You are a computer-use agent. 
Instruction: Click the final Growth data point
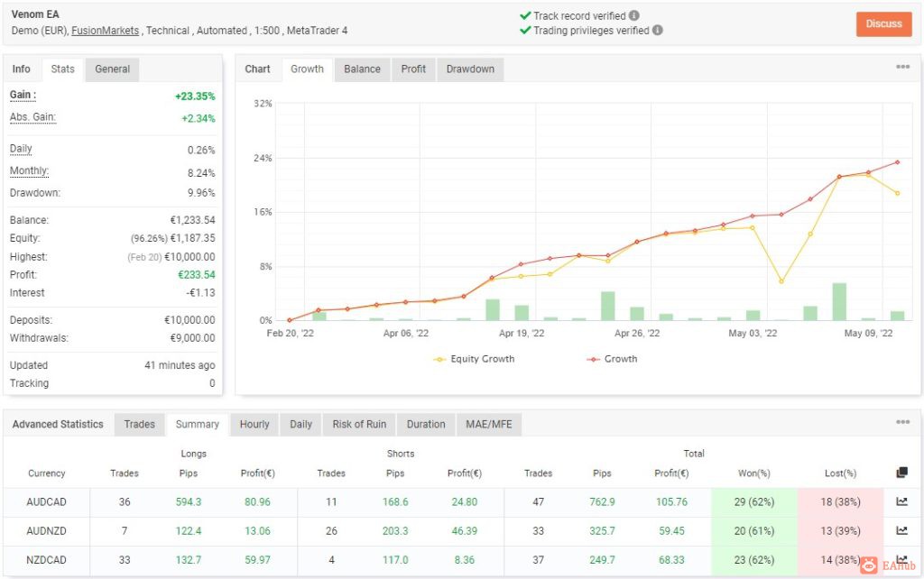tap(898, 162)
